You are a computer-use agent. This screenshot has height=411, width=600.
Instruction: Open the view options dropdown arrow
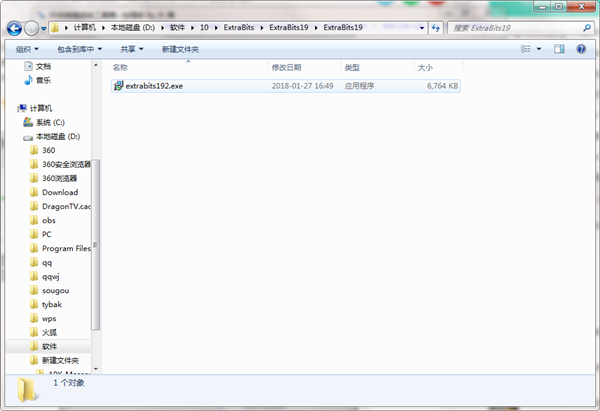539,49
